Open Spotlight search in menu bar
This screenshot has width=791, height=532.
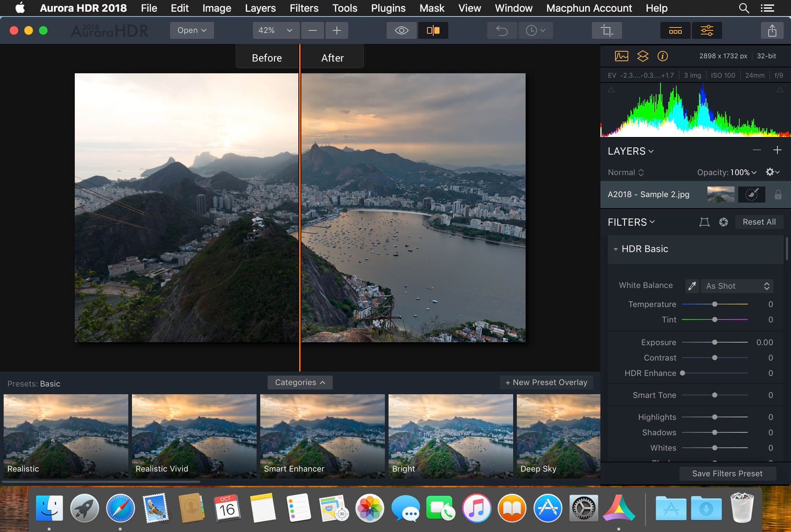click(x=744, y=8)
